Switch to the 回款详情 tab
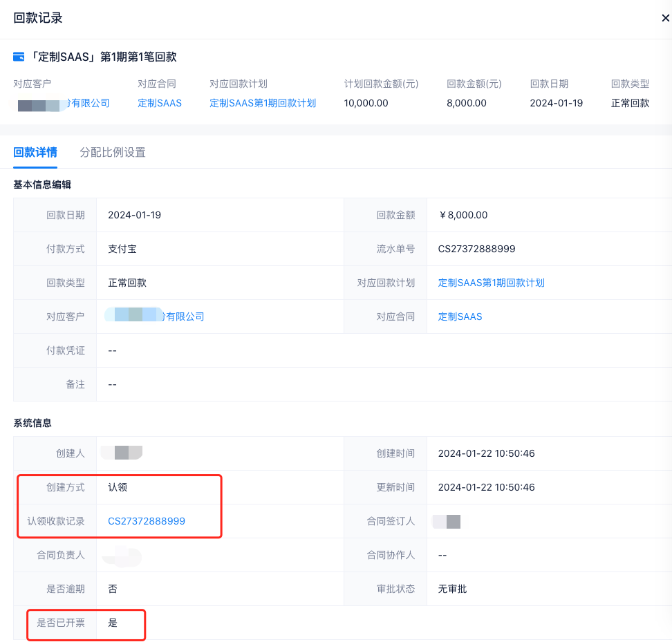The height and width of the screenshot is (642, 672). click(x=35, y=153)
